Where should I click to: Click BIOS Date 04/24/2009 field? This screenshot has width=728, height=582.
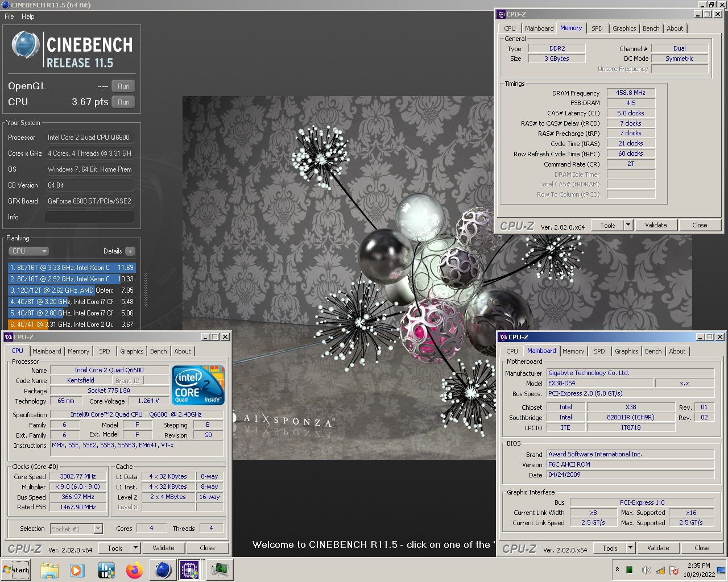630,475
